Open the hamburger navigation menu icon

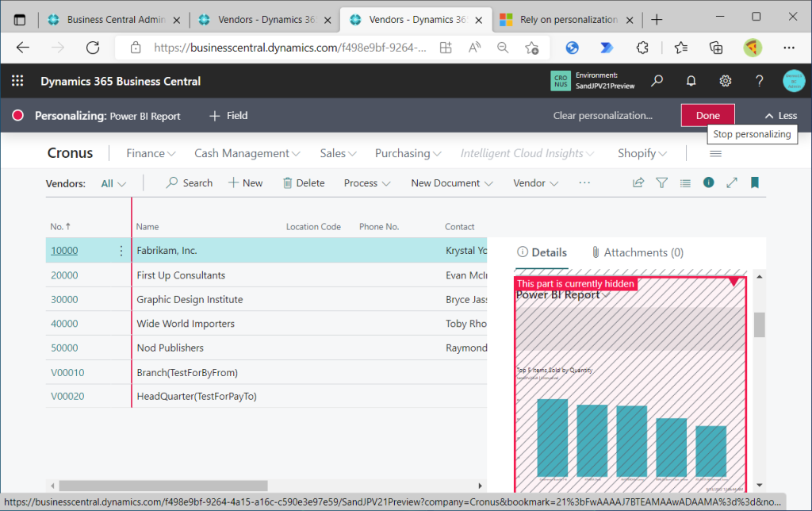[x=716, y=153]
